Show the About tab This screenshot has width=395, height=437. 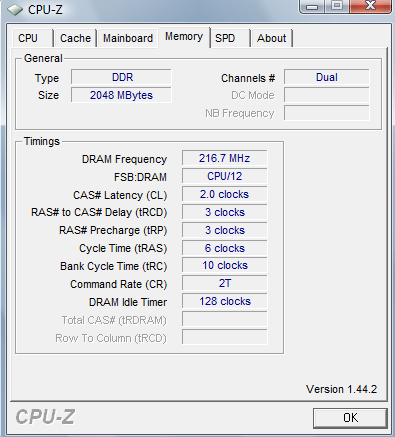coord(272,38)
